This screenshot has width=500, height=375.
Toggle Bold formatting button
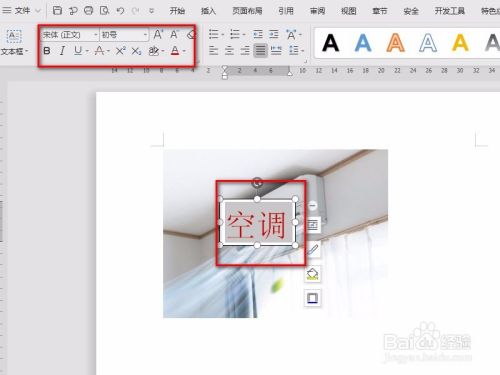[x=47, y=51]
